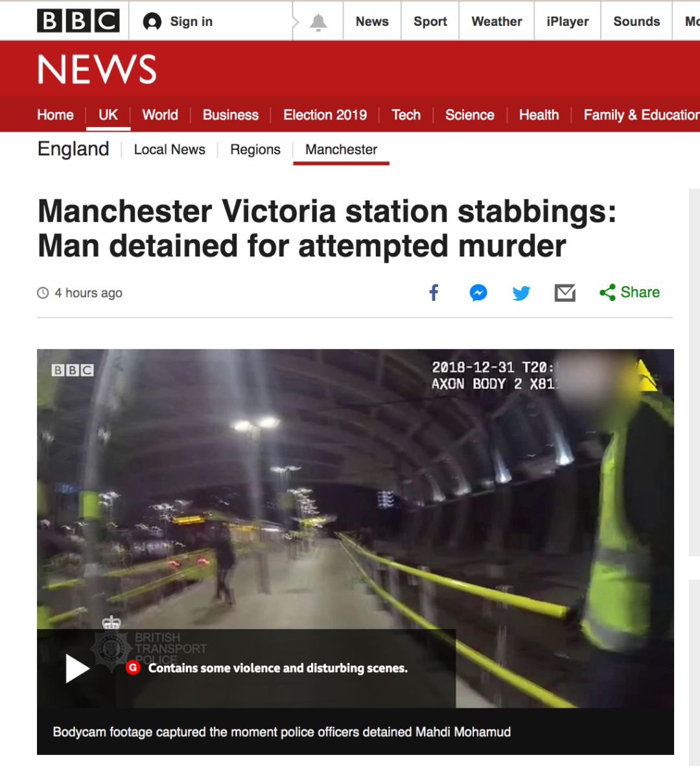Screen dimensions: 700x766
Task: Open the green Share button
Action: click(630, 292)
